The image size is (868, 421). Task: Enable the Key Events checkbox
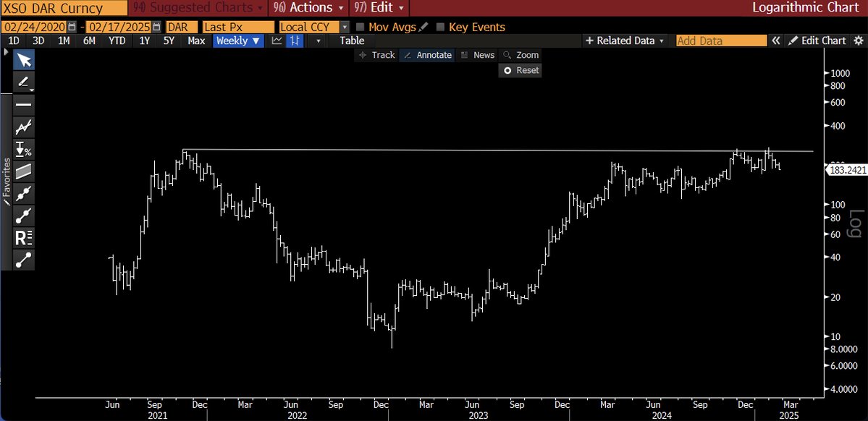441,27
